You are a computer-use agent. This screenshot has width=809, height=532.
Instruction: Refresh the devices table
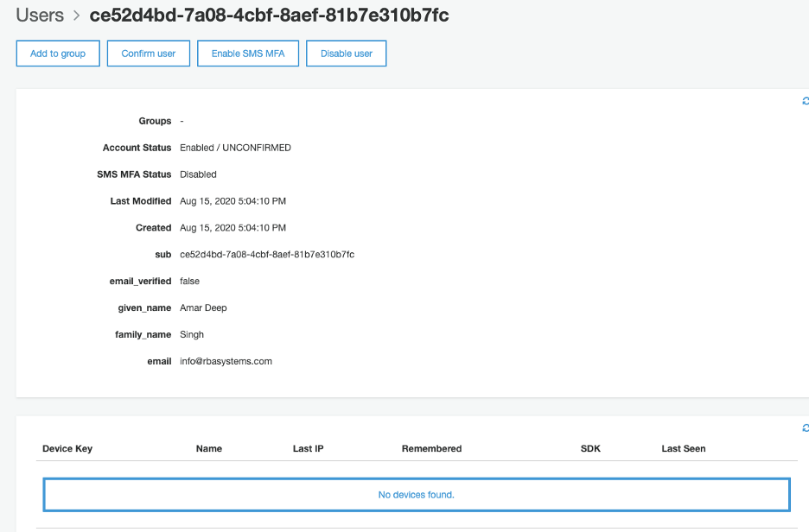tap(805, 427)
